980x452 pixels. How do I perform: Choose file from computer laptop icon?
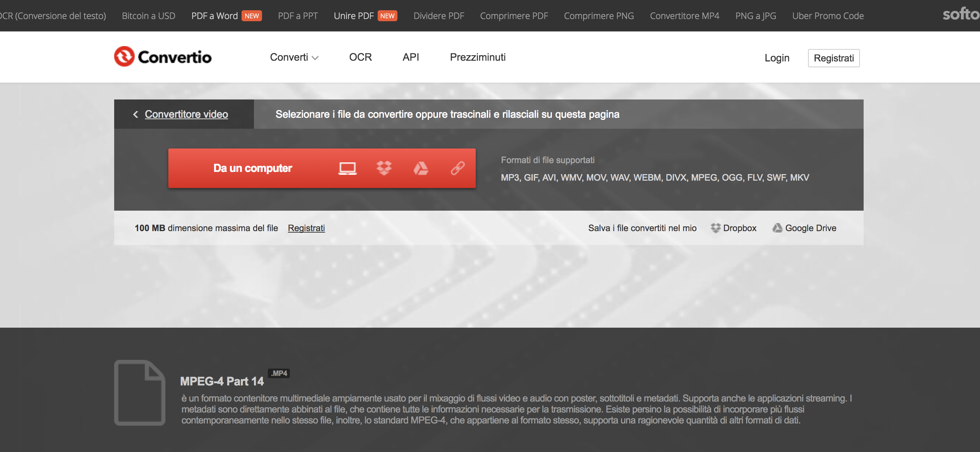coord(347,168)
